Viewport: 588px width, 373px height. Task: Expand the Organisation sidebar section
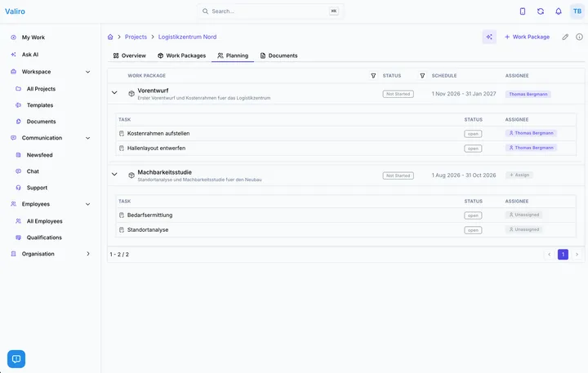click(x=87, y=254)
